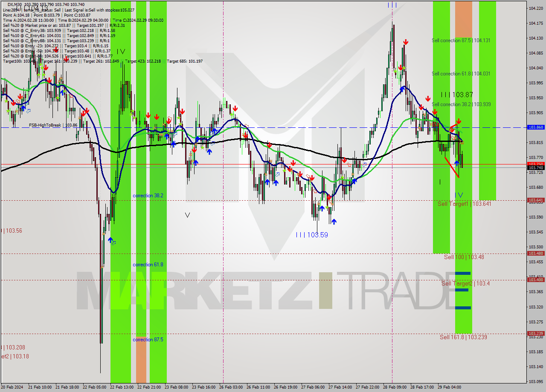Screen dimensions: 546x392
Task: Click the '| 103.208' label at left edge
Action: coord(14,348)
